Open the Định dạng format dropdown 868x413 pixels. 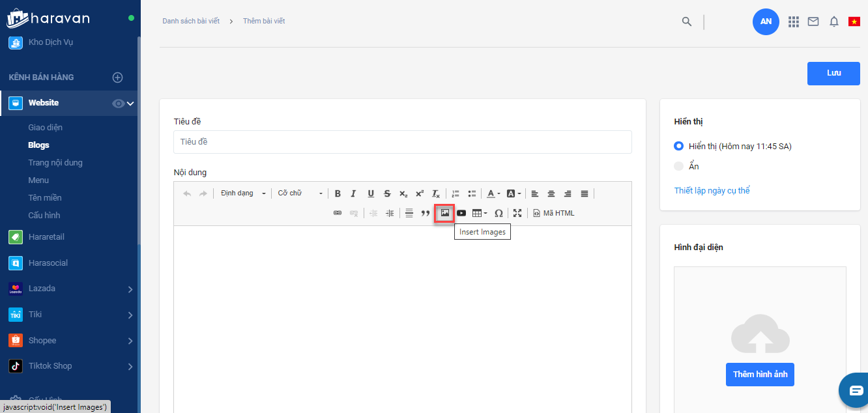(242, 193)
